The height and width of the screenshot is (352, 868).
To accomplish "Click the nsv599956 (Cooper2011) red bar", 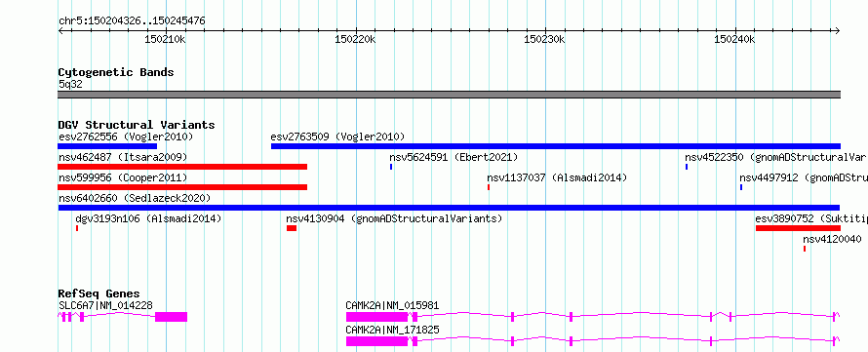I will click(x=182, y=187).
